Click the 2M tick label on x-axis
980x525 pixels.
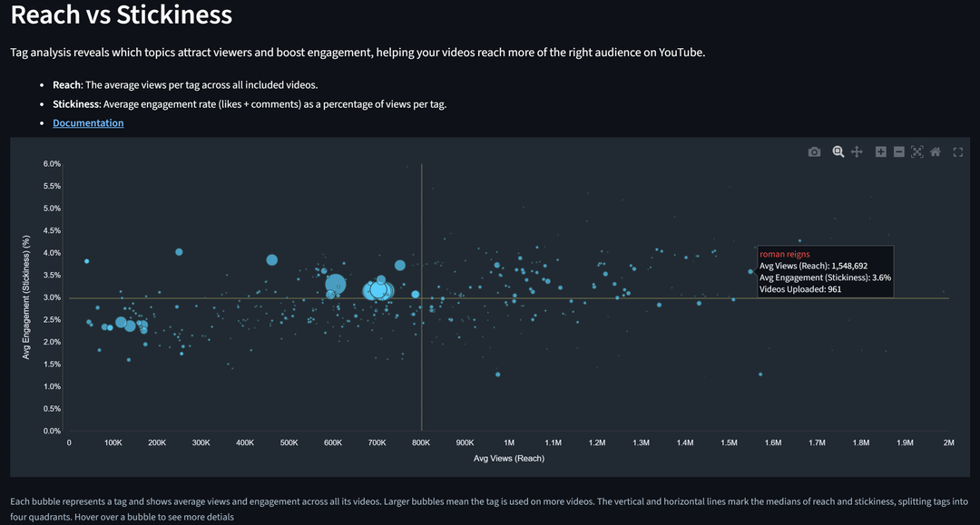949,442
